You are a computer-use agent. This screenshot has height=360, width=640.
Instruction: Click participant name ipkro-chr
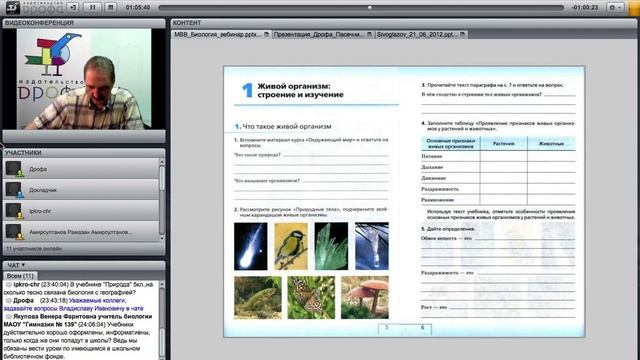pos(40,211)
